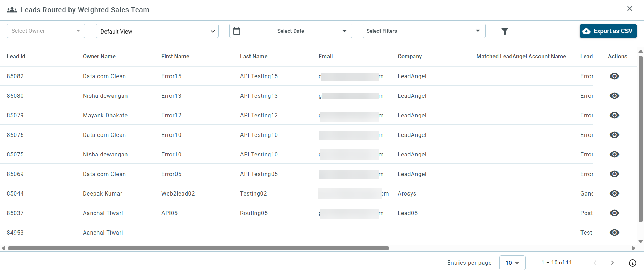The width and height of the screenshot is (644, 272).
Task: View details for lead 85044
Action: (x=614, y=193)
